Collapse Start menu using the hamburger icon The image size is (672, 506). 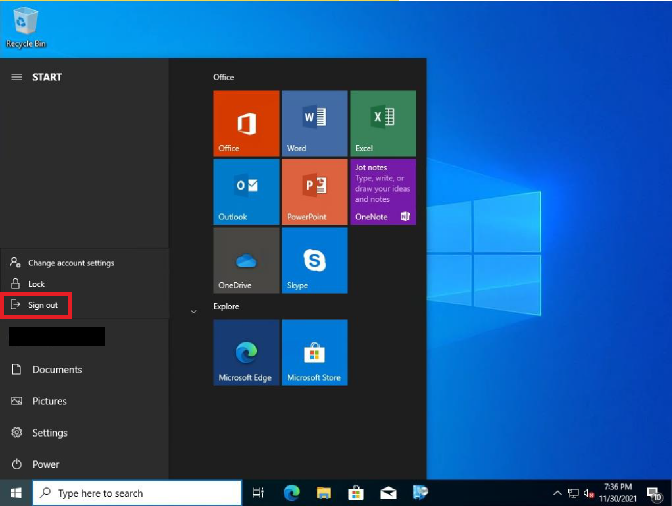(x=16, y=77)
